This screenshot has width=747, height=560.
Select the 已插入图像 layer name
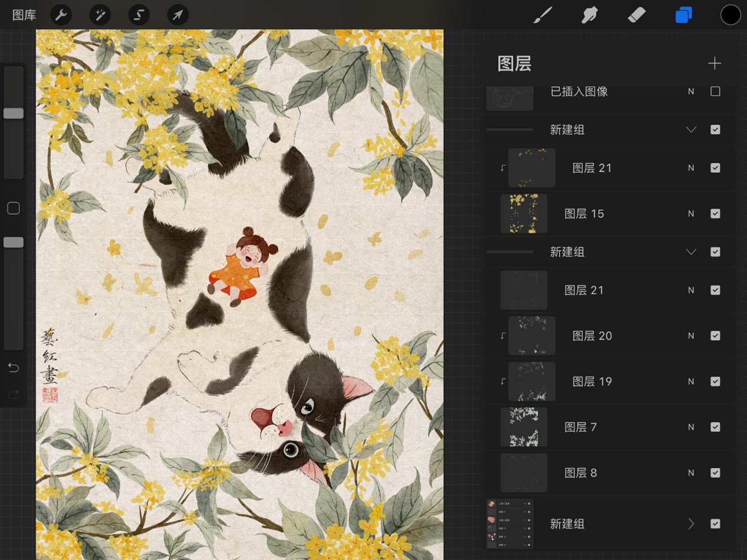[x=579, y=91]
